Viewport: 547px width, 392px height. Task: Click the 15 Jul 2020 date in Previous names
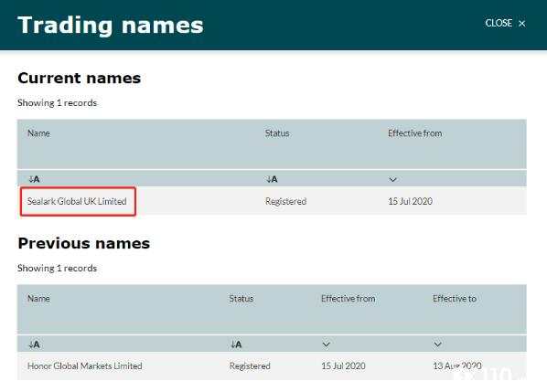(343, 366)
